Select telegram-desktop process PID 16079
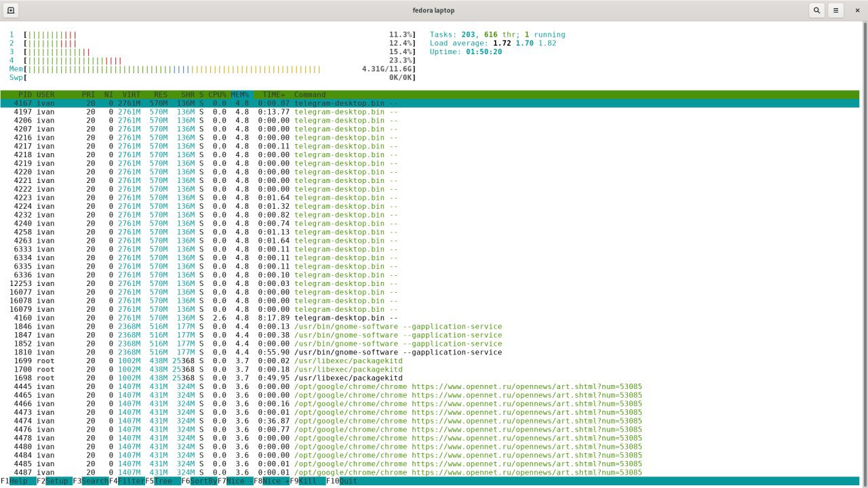The height and width of the screenshot is (488, 868). coord(430,309)
